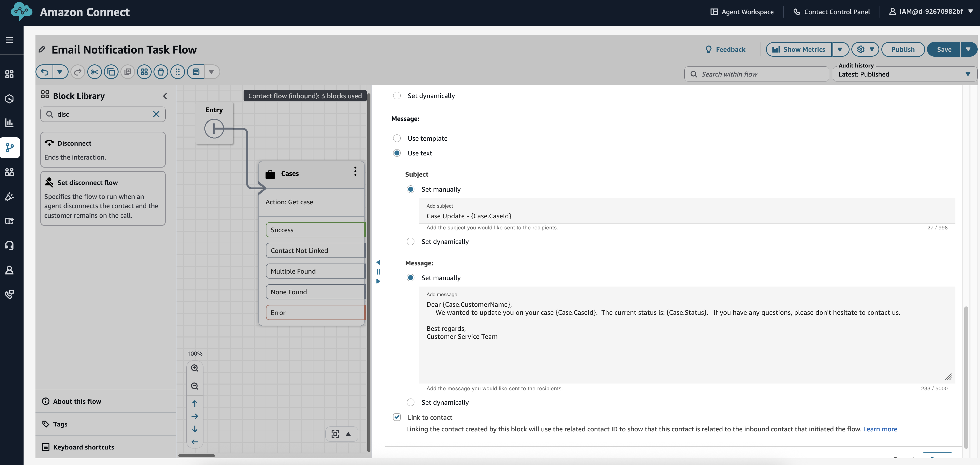The width and height of the screenshot is (980, 465).
Task: Open the Analytics sidebar icon
Action: tap(10, 122)
